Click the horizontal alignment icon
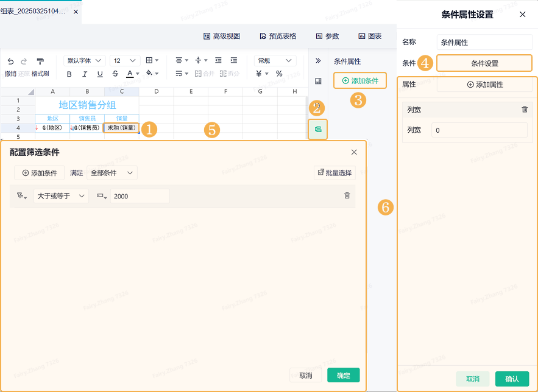 pos(179,60)
